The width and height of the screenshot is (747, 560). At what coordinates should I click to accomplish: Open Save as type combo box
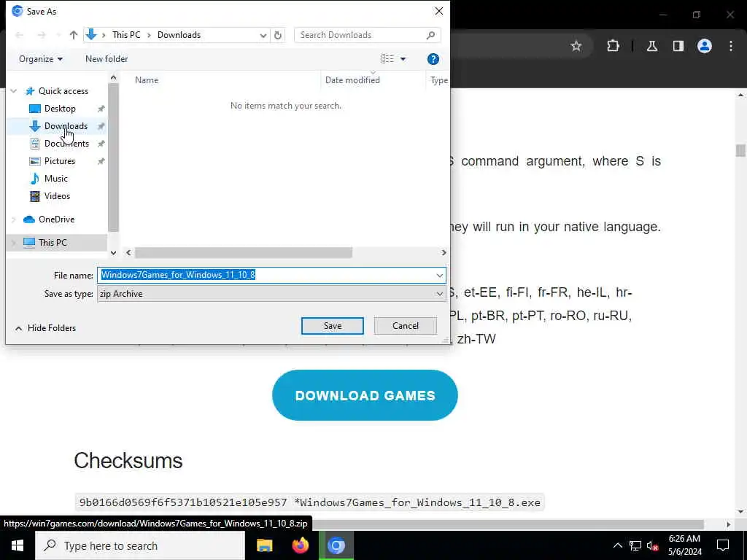pyautogui.click(x=271, y=294)
